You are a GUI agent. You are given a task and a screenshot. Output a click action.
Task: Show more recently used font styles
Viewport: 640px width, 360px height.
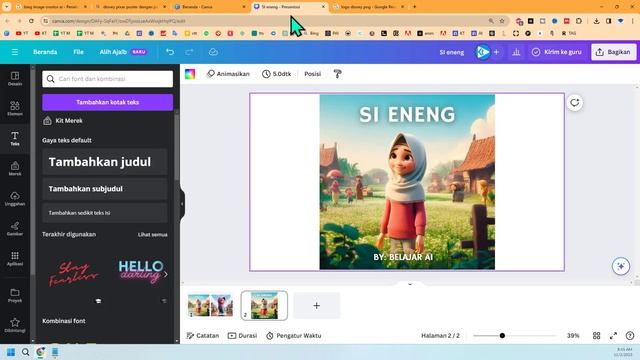165,274
